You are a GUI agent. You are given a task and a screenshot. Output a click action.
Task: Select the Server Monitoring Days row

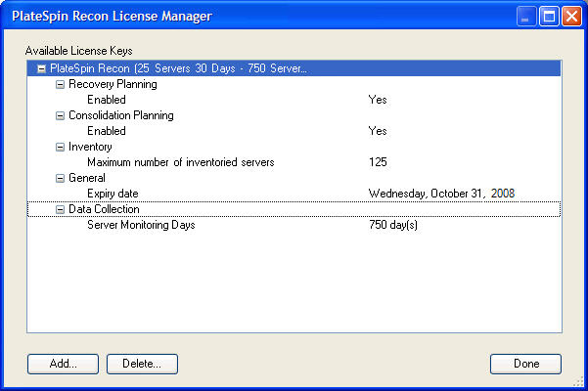(x=141, y=226)
